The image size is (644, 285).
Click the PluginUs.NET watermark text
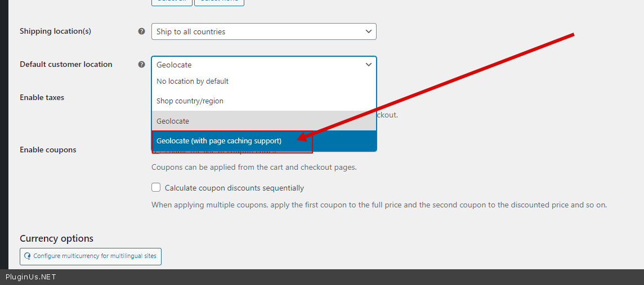tap(31, 277)
